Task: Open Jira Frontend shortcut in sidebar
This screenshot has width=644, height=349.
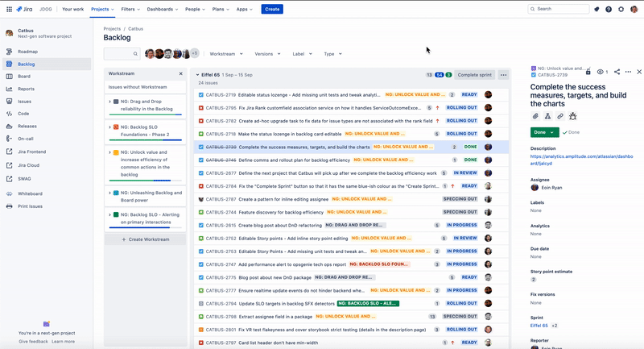Action: 31,152
